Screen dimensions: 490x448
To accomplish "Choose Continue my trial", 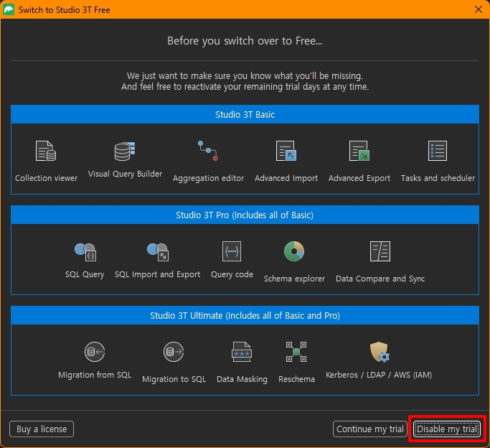I will pos(370,429).
